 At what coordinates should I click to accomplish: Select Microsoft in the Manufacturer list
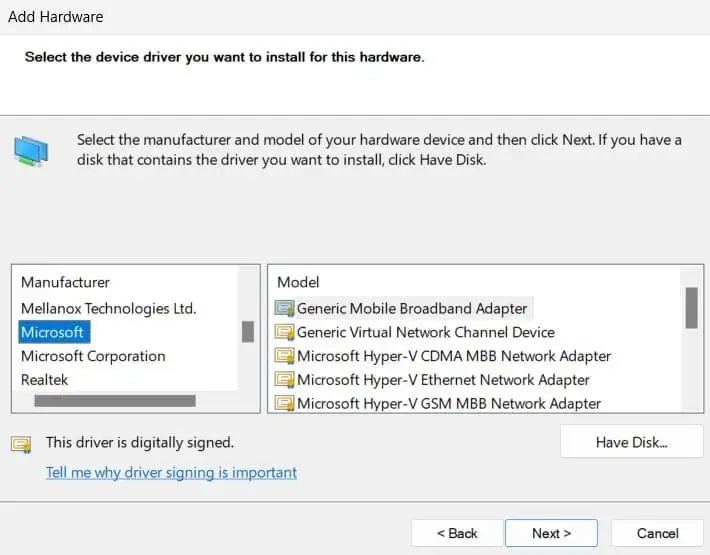coord(54,332)
